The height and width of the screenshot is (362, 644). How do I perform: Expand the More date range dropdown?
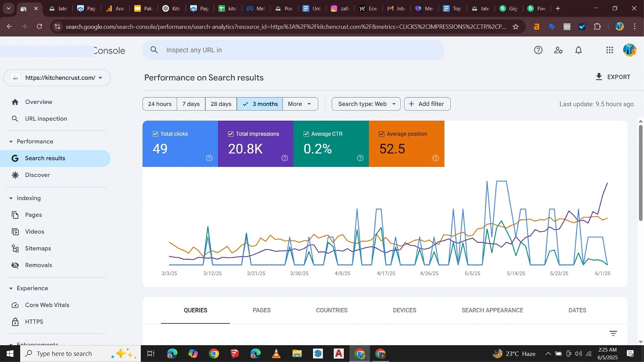tap(300, 104)
